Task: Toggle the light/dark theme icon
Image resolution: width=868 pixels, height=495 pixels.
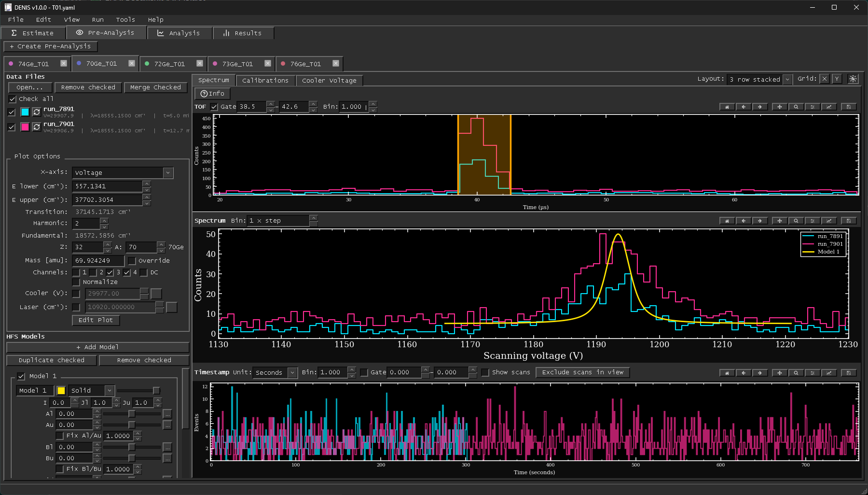Action: click(853, 79)
